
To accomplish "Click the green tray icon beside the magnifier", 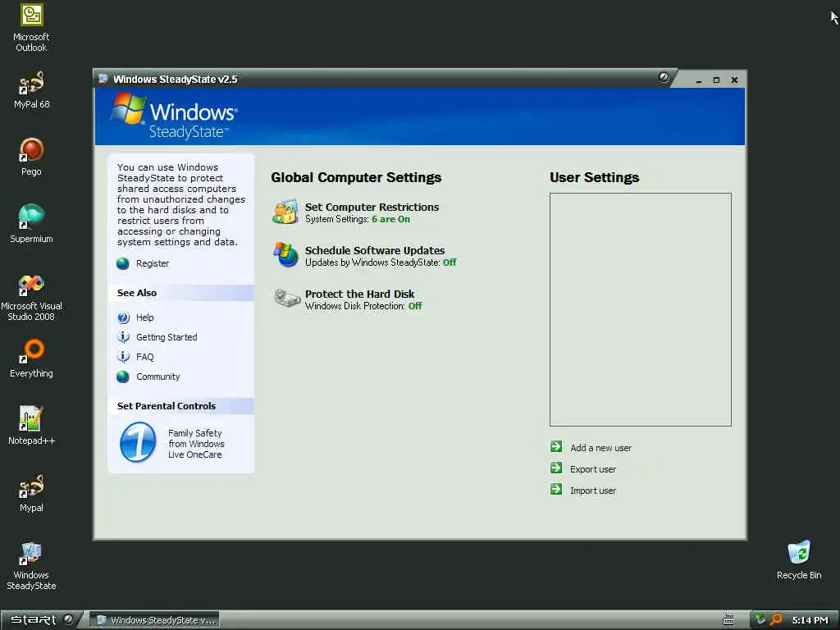I will click(760, 620).
